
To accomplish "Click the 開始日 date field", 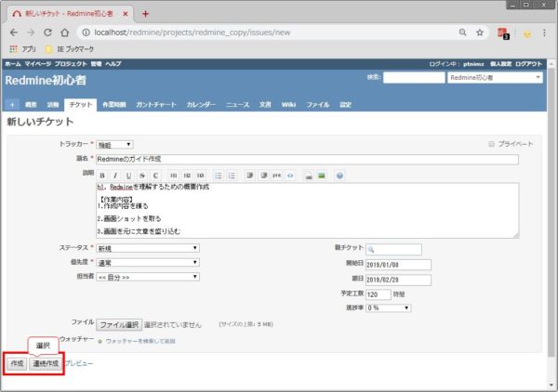I will pos(398,265).
